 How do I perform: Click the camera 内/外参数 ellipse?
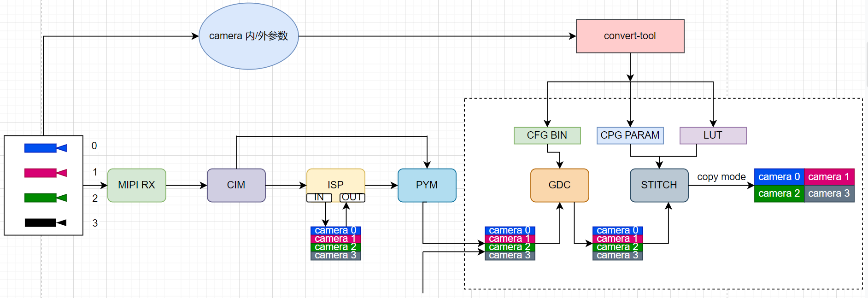tap(248, 36)
